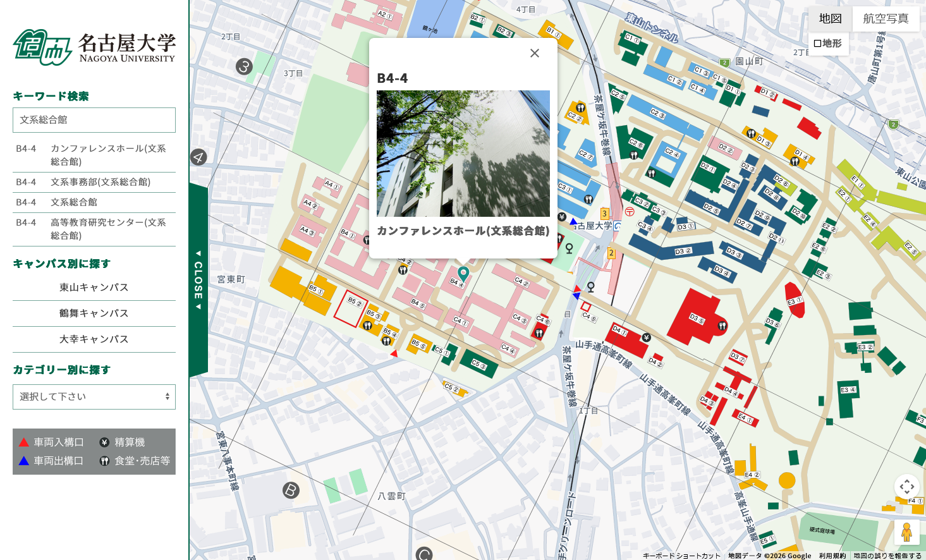Image resolution: width=926 pixels, height=560 pixels.
Task: Click the dining icon on building D3⑤
Action: tap(722, 326)
